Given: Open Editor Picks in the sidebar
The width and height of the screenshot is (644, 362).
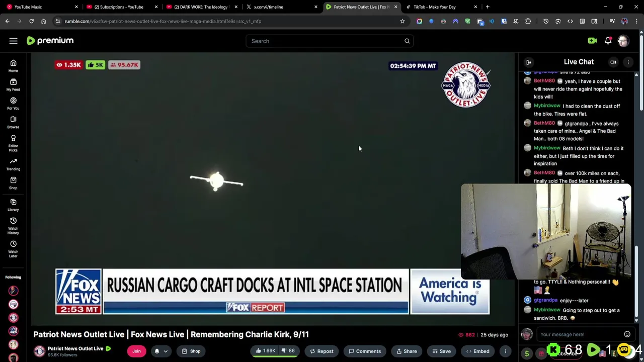Looking at the screenshot, I should point(13,143).
